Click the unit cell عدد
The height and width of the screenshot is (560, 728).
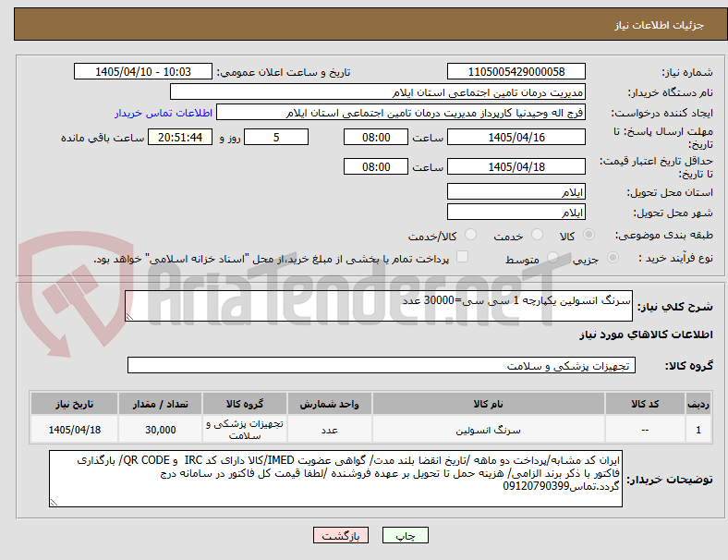(329, 430)
